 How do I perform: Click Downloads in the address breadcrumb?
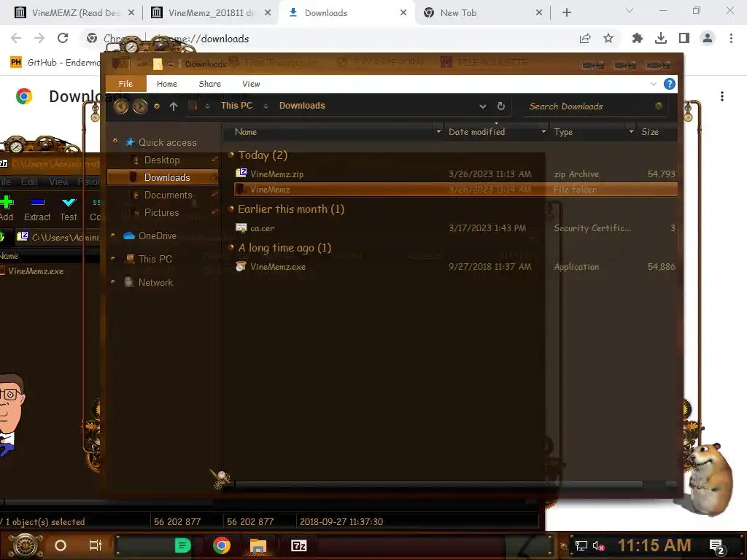tap(302, 106)
